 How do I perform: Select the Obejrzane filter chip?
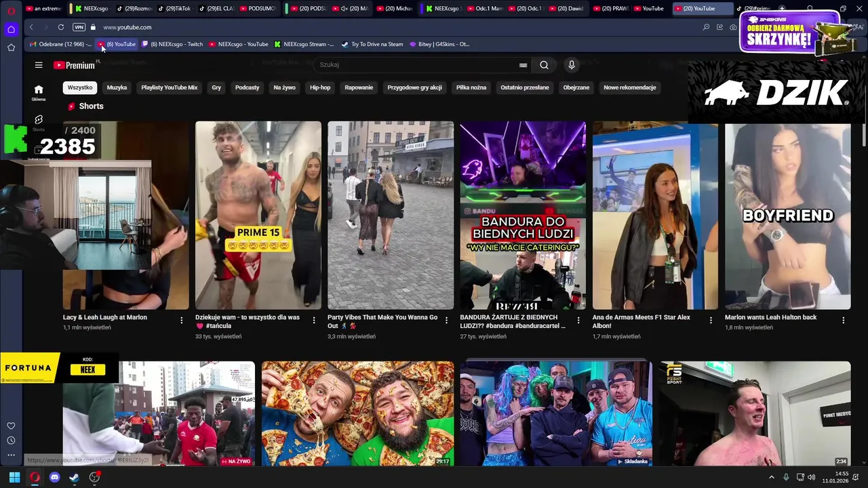pos(576,87)
